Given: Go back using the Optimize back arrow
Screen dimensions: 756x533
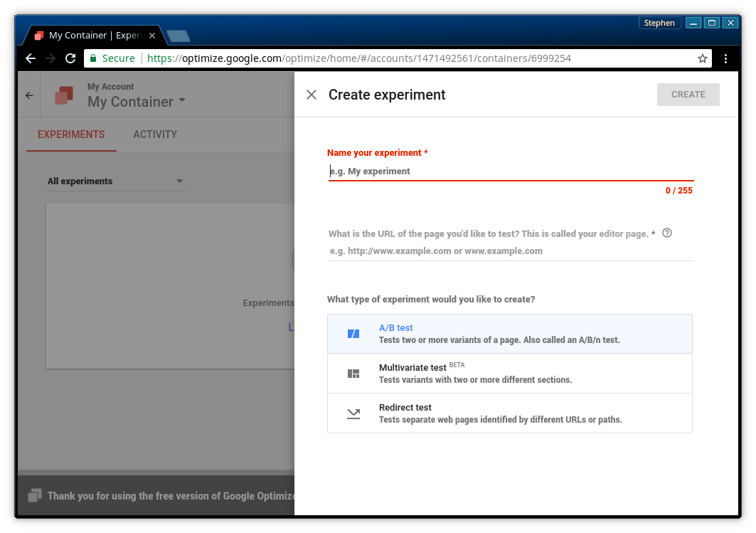Looking at the screenshot, I should (29, 95).
